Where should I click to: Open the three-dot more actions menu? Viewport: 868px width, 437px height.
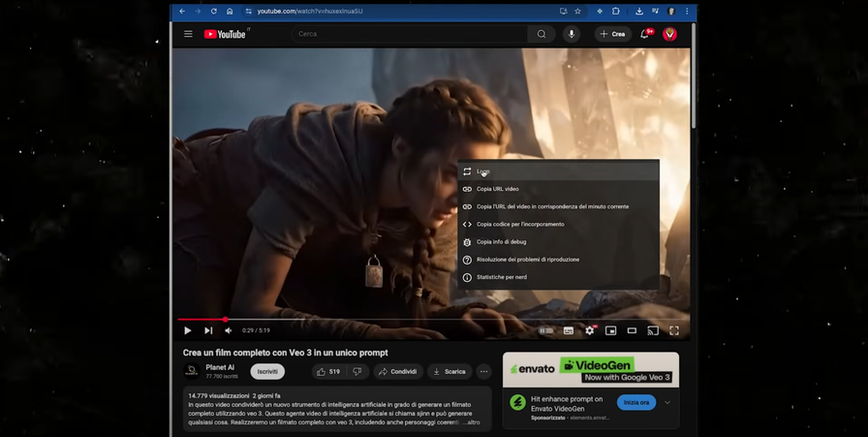[483, 371]
